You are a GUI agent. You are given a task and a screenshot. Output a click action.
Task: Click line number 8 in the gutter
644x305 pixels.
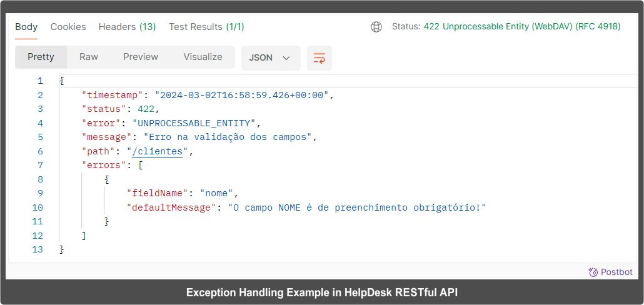[x=40, y=179]
